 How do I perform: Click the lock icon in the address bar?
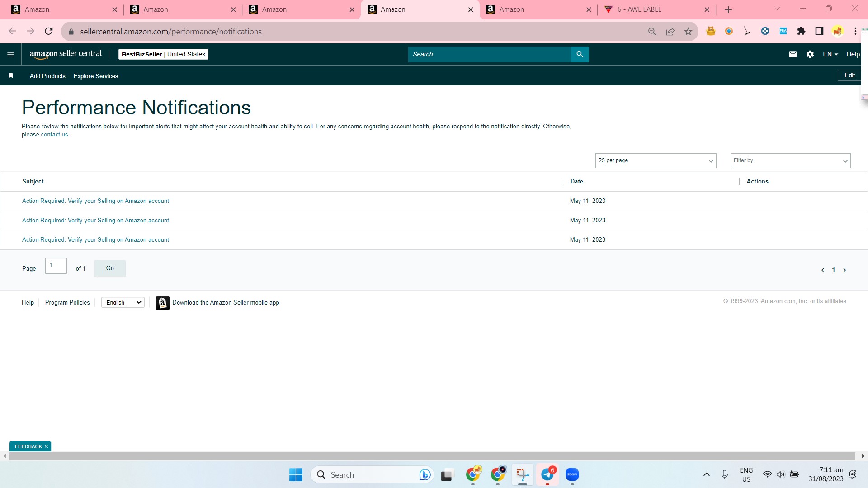71,32
